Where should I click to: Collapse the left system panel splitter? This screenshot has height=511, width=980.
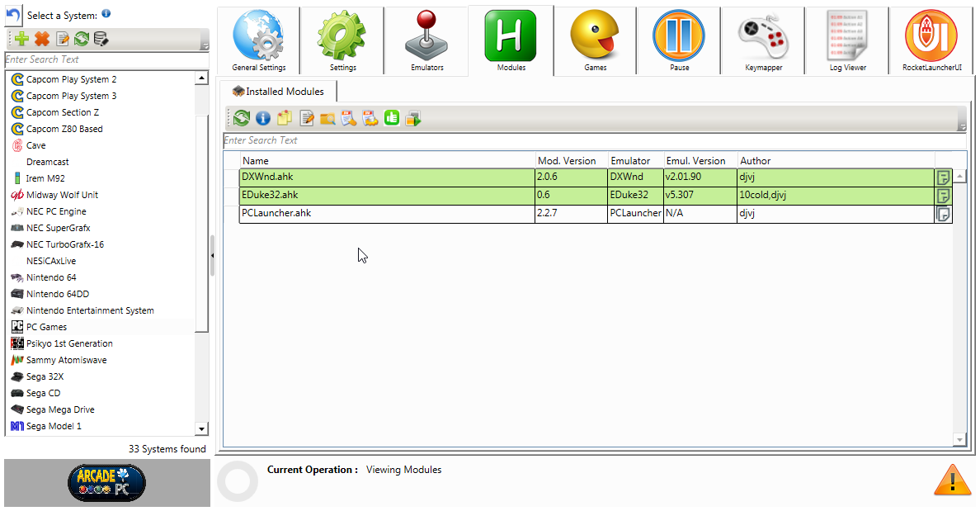coord(212,256)
